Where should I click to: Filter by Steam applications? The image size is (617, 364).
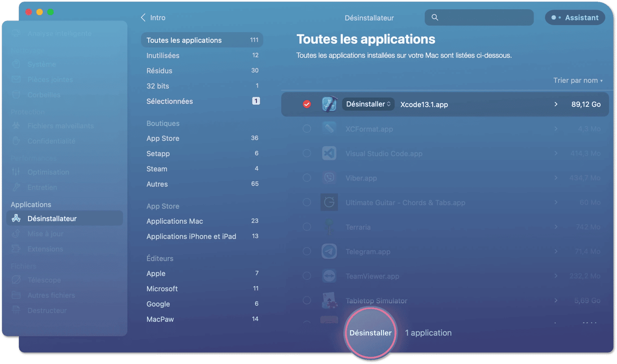[x=202, y=169]
